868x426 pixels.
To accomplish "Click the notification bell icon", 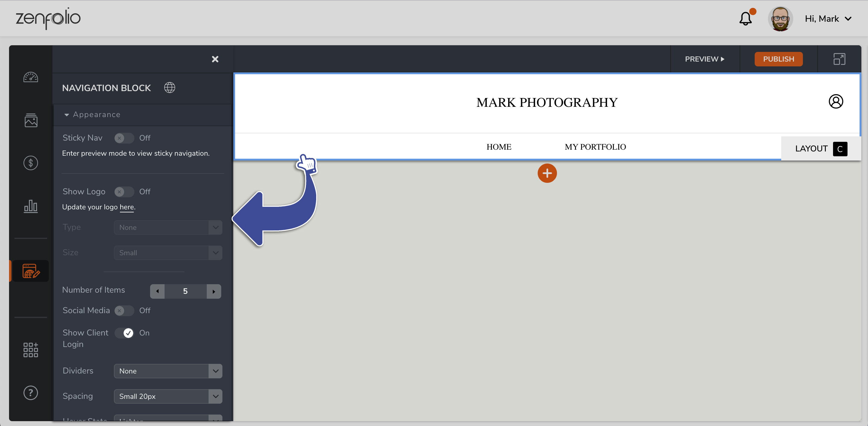I will [x=746, y=18].
